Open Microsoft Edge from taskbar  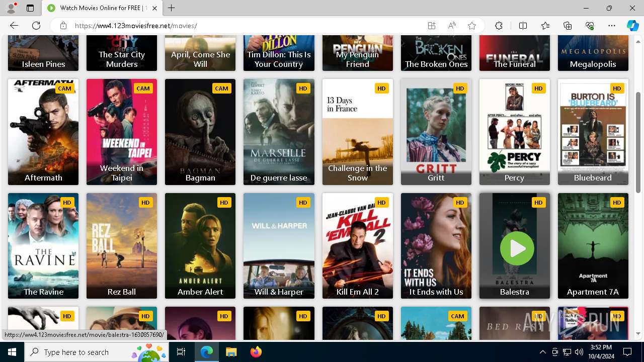207,352
